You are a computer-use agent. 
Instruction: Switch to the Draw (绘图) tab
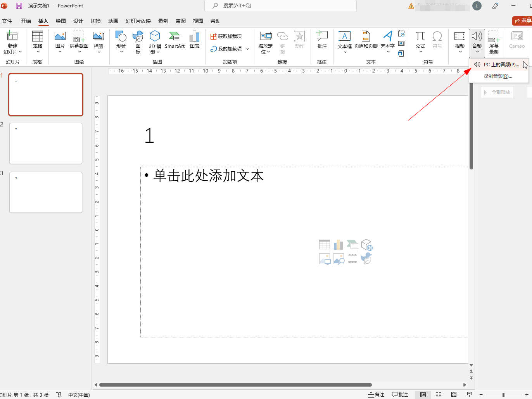(x=60, y=21)
